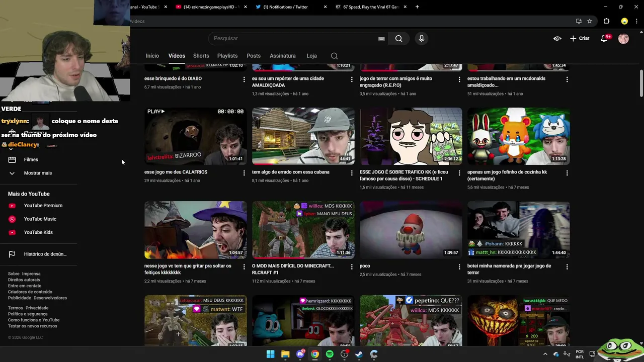
Task: Open the 'poco' video thumbnail
Action: 411,230
